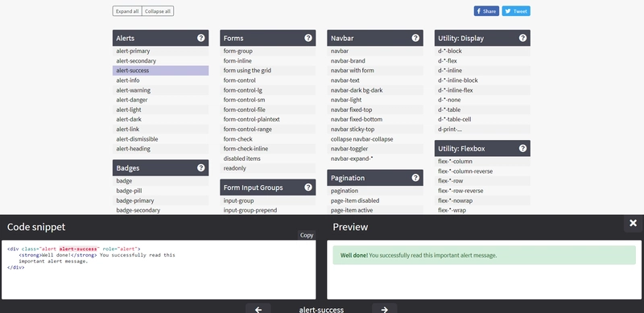
Task: Open 'page-item disabled' snippet
Action: [x=375, y=200]
